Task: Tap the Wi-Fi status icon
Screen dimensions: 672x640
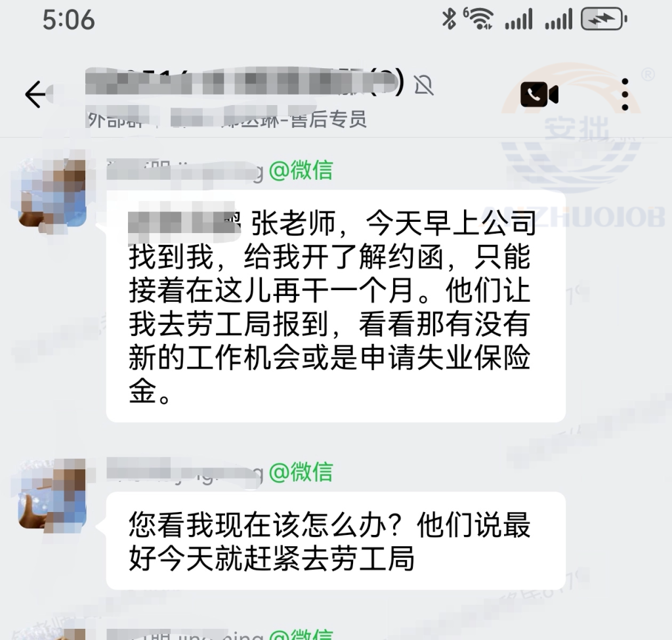Action: pyautogui.click(x=478, y=19)
